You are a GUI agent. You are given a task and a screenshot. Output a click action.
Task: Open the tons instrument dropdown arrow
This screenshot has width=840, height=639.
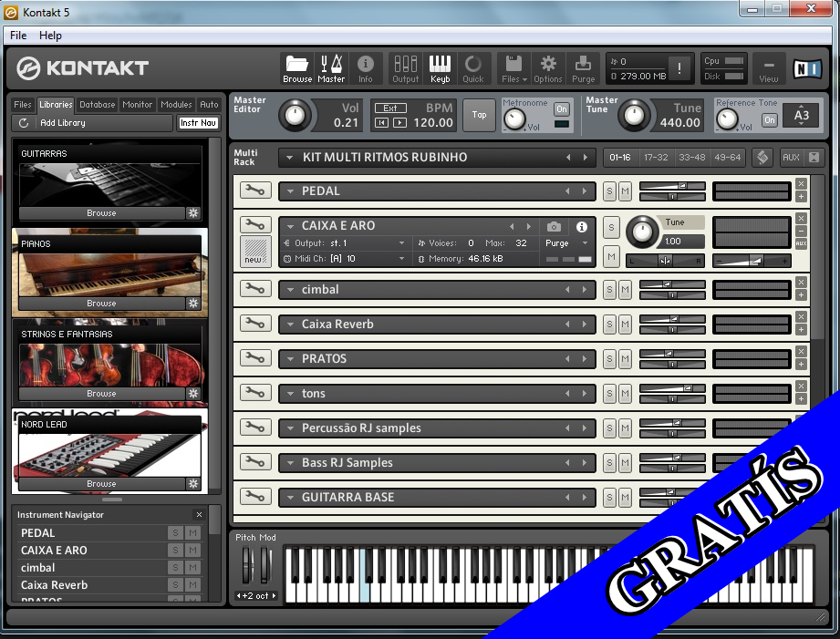coord(290,394)
